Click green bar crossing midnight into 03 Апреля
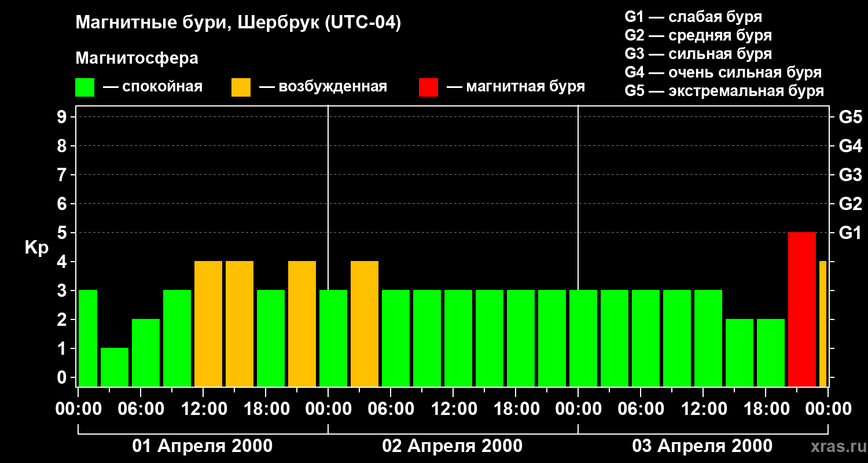Image resolution: width=868 pixels, height=463 pixels. click(x=583, y=339)
